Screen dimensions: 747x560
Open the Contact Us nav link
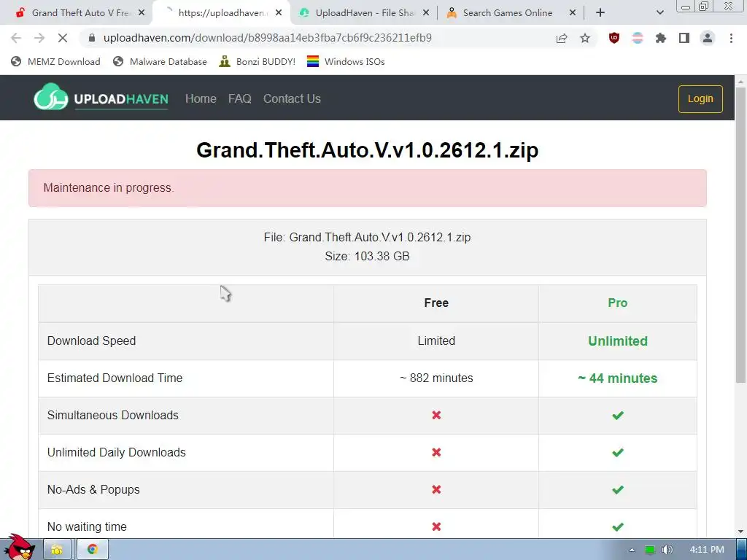click(x=292, y=98)
